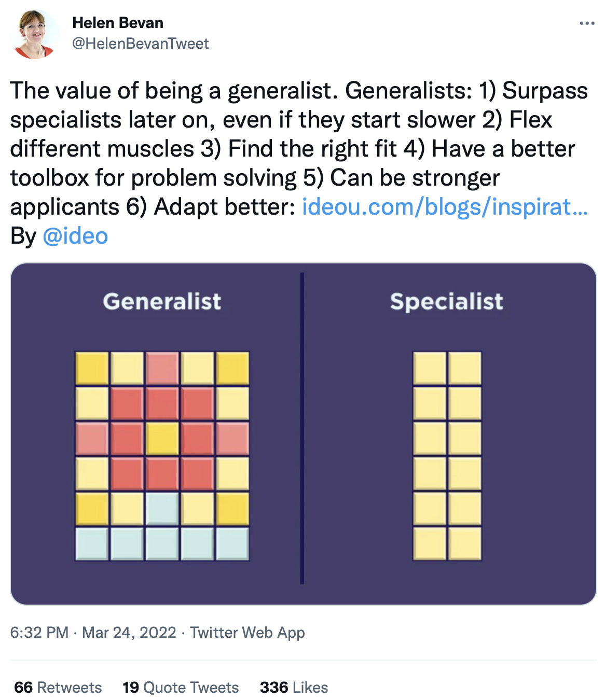Image resolution: width=605 pixels, height=700 pixels.
Task: Open the Helen Bevan display name link
Action: 118,23
